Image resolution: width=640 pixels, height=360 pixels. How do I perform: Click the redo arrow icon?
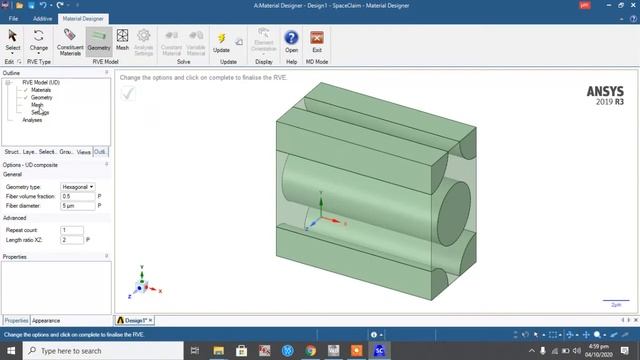[60, 5]
